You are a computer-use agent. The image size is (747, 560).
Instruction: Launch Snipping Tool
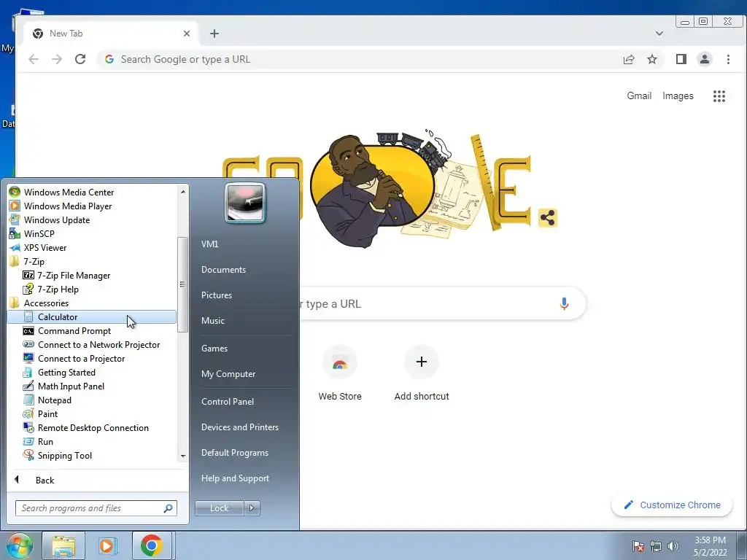(x=91, y=455)
